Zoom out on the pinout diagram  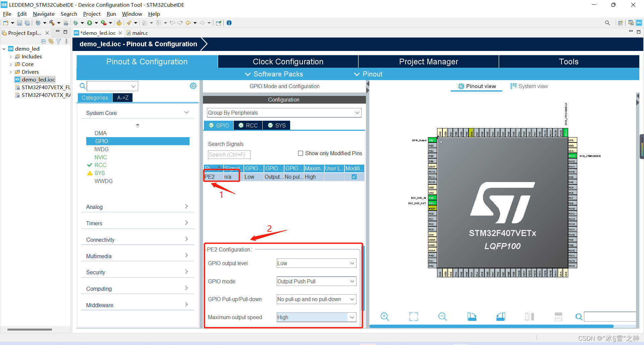tap(442, 317)
